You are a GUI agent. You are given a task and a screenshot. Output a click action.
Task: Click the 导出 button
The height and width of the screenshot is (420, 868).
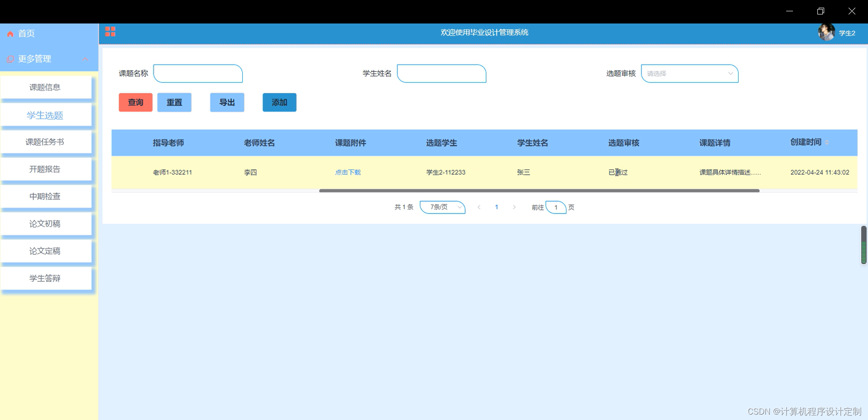(x=227, y=103)
